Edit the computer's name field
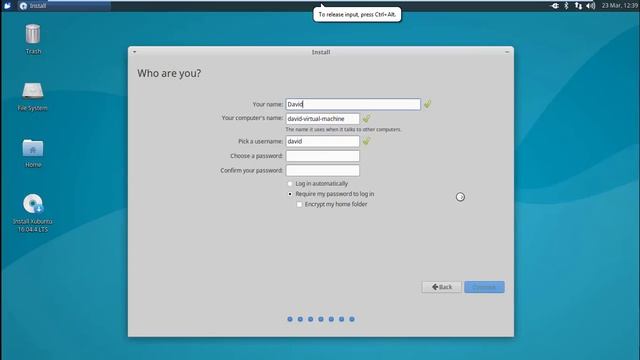 pyautogui.click(x=322, y=119)
